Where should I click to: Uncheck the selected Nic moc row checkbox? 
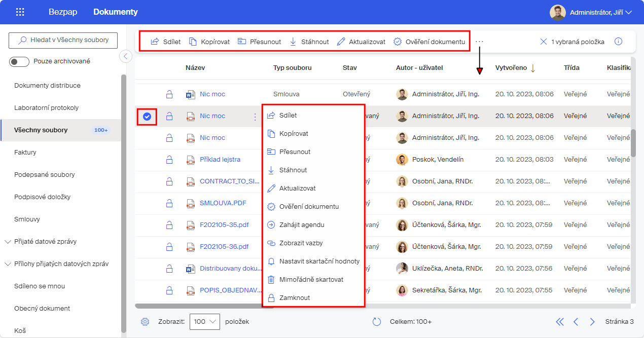click(147, 117)
